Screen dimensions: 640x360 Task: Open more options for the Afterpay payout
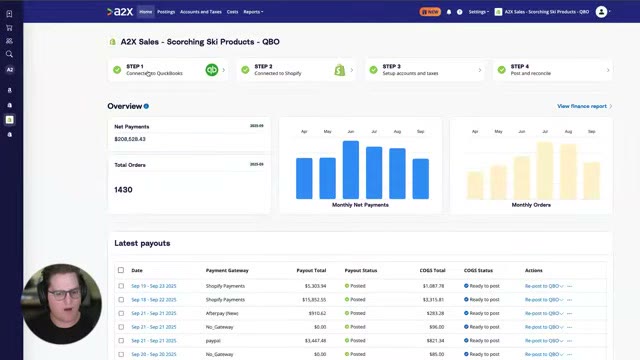click(x=570, y=313)
